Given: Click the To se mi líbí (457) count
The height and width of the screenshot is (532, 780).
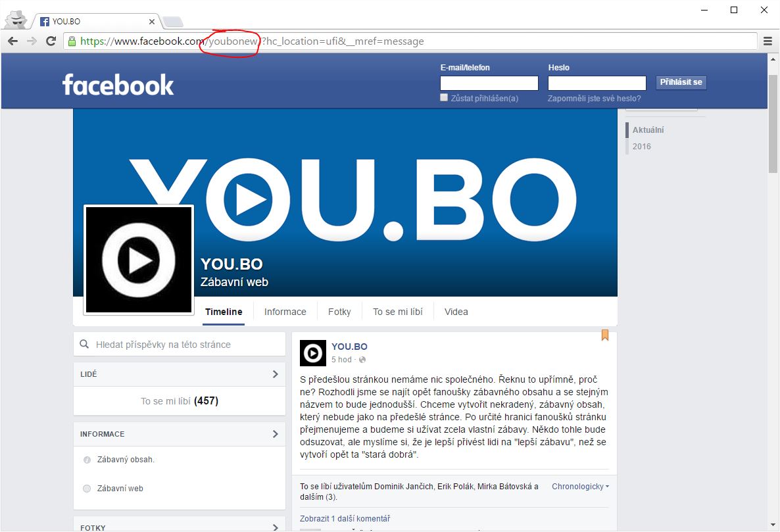Looking at the screenshot, I should click(x=180, y=400).
